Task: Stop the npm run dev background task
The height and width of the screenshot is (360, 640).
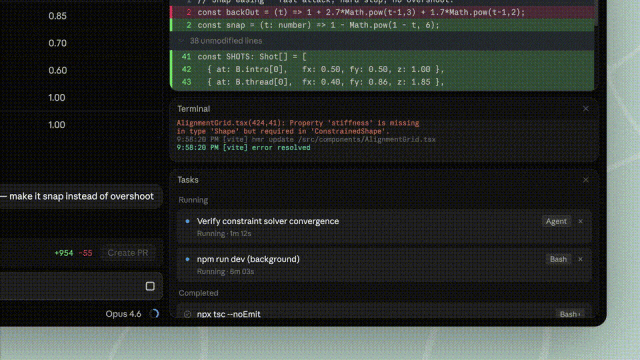Action: click(580, 259)
